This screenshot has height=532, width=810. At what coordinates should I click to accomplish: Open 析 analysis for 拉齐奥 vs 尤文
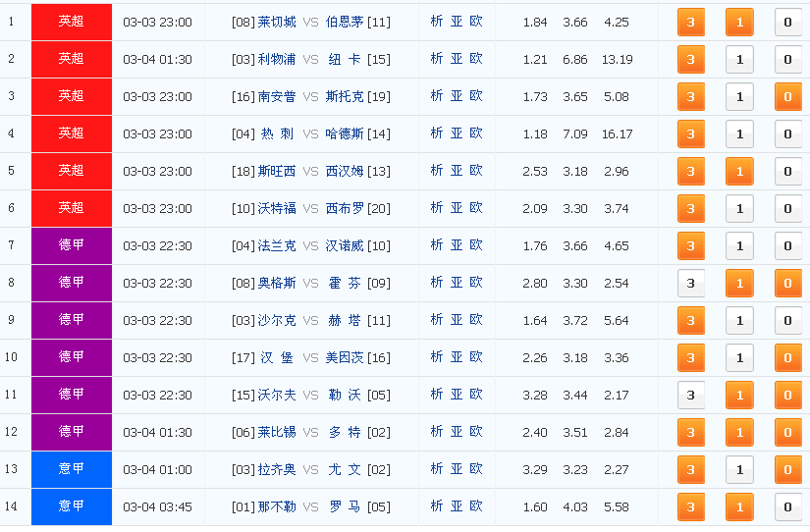[x=437, y=469]
